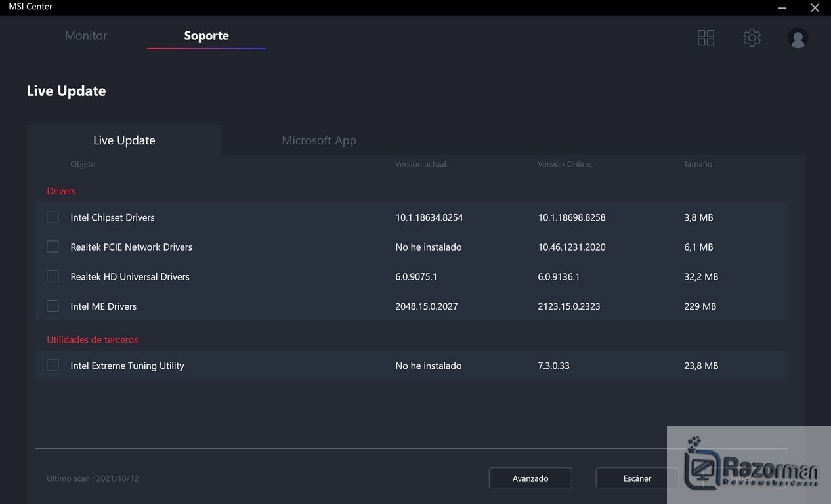831x504 pixels.
Task: Click the Objeto column header
Action: click(83, 164)
